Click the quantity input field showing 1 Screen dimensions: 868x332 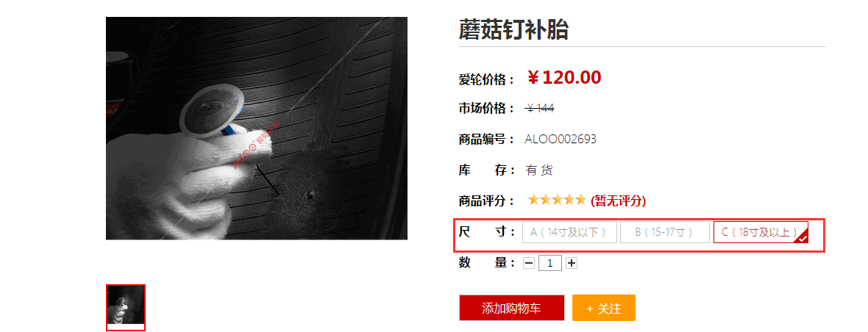[x=550, y=264]
